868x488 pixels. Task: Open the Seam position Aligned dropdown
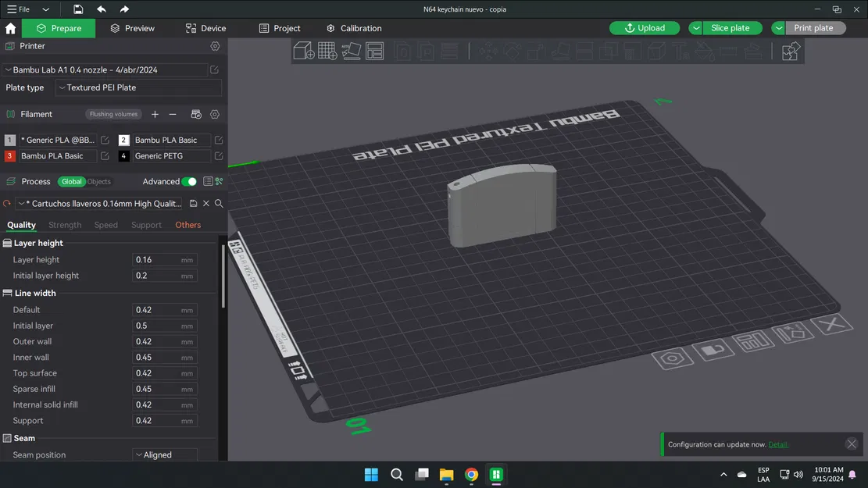(x=164, y=454)
